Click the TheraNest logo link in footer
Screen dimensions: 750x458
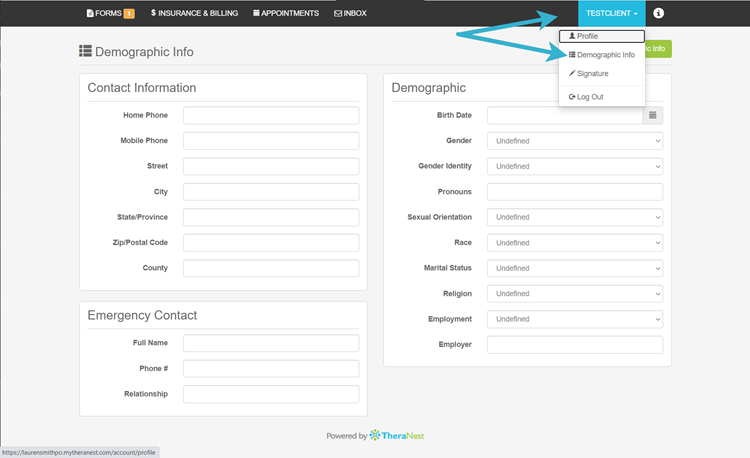pos(397,436)
